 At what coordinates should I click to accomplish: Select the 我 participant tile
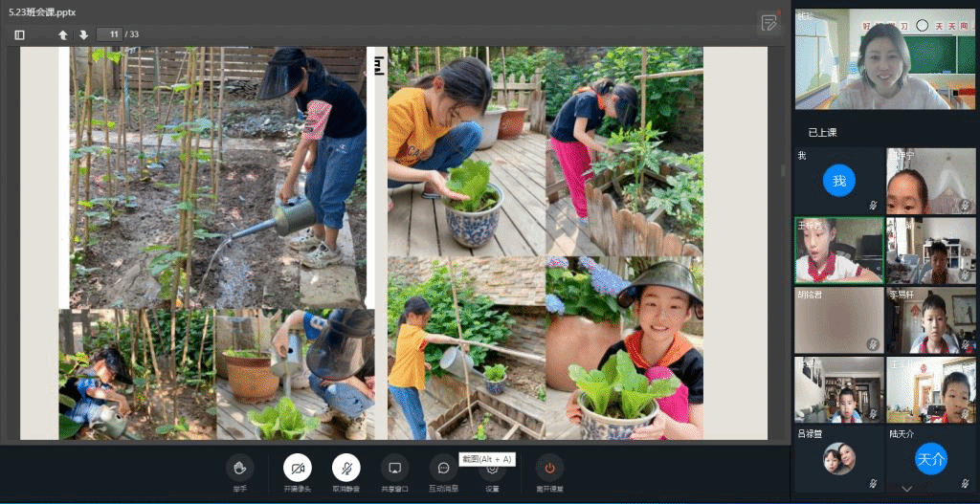[x=838, y=181]
